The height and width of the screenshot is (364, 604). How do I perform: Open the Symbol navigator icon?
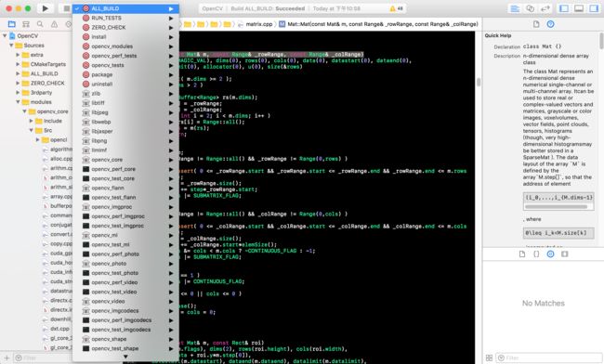click(26, 24)
